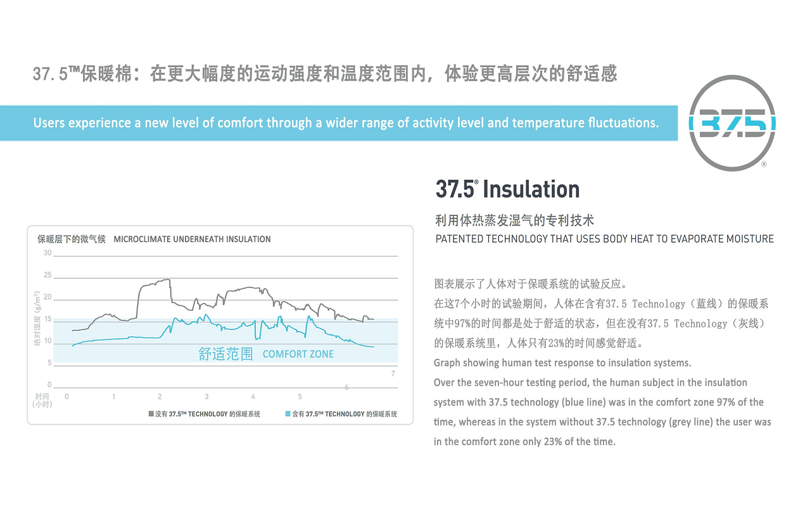Select the line "in the comfort zone only 23% of the time."
Viewport: 798px width, 532px height.
[x=524, y=441]
